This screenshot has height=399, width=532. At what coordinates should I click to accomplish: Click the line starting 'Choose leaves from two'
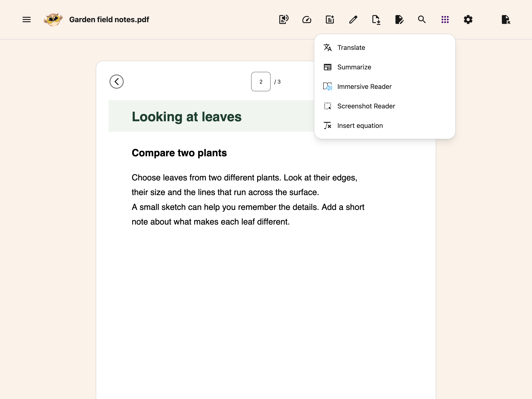[244, 178]
